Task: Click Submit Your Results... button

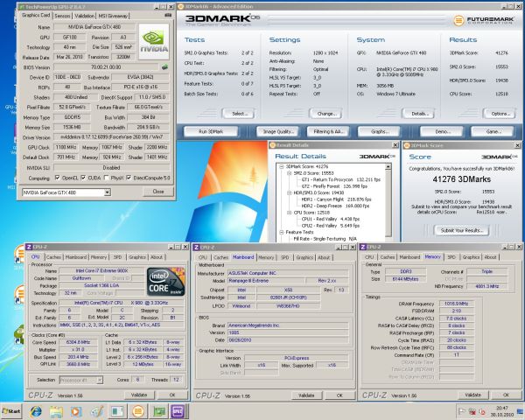Action: (461, 230)
